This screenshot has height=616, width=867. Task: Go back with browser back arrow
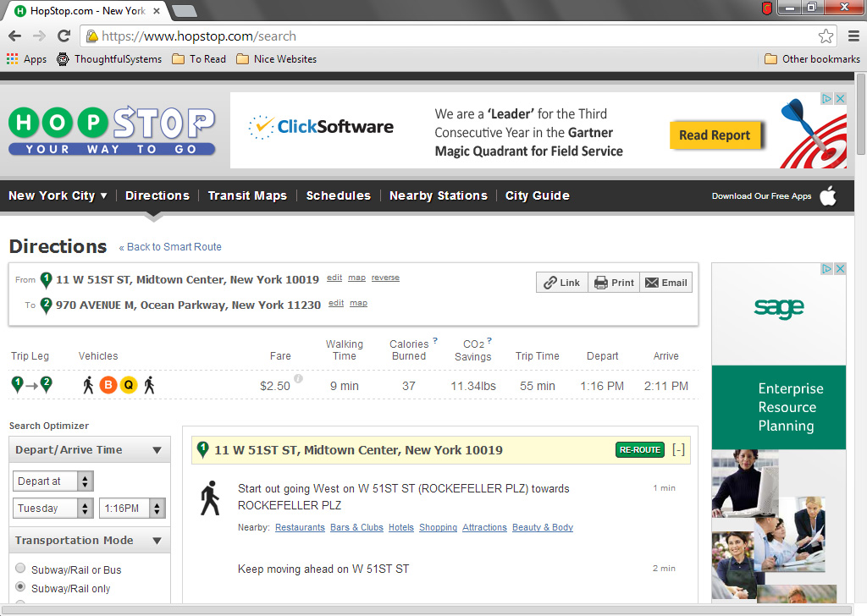pos(15,36)
